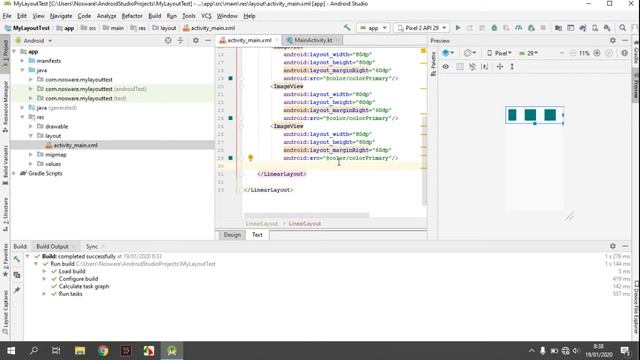640x360 pixels.
Task: Open the Pixel device dropdown in Preview
Action: point(499,53)
